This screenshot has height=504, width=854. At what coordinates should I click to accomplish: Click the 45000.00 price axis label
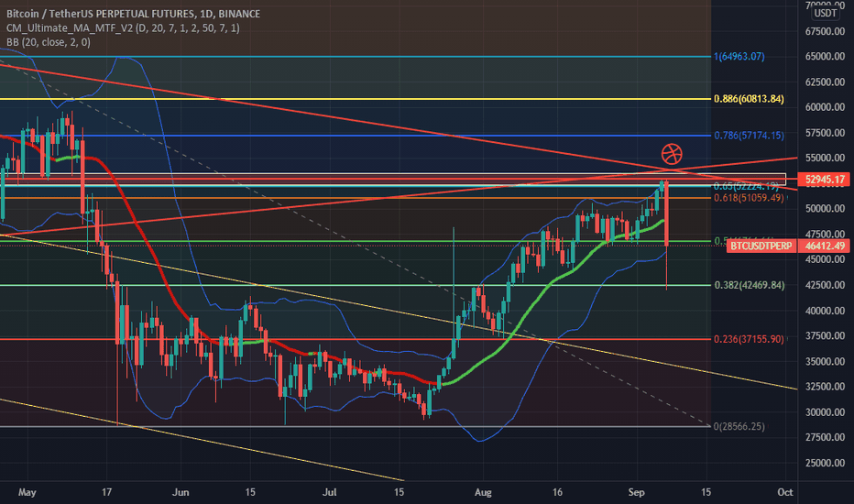pyautogui.click(x=825, y=259)
